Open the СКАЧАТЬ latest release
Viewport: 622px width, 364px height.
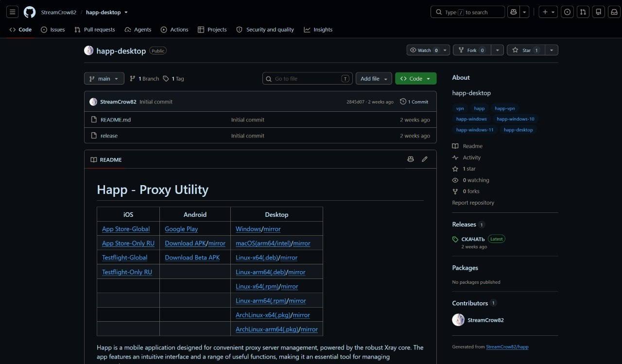pyautogui.click(x=473, y=239)
